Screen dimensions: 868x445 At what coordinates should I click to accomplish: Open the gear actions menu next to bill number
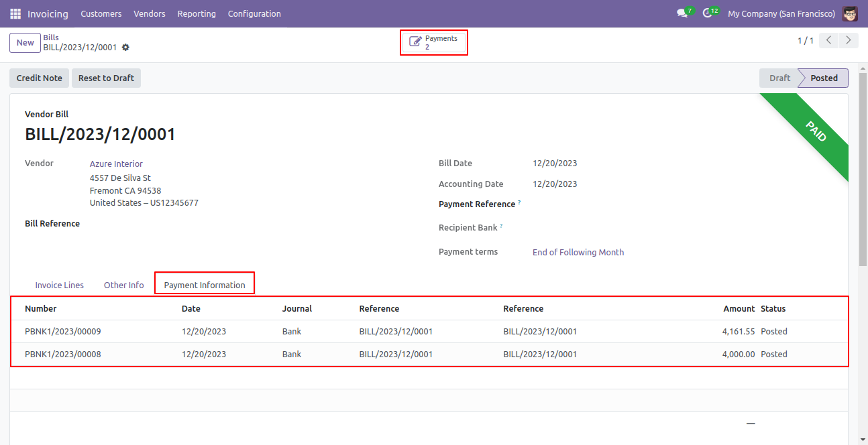[x=125, y=48]
